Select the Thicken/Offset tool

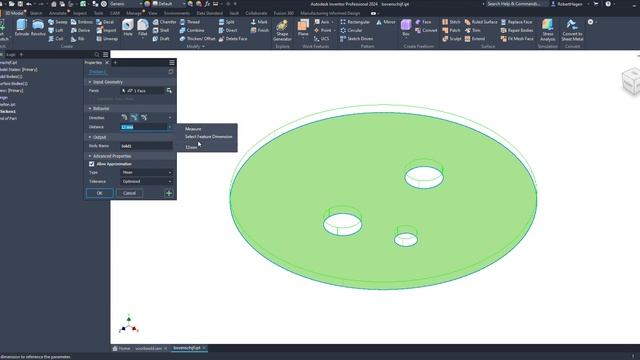[x=197, y=39]
